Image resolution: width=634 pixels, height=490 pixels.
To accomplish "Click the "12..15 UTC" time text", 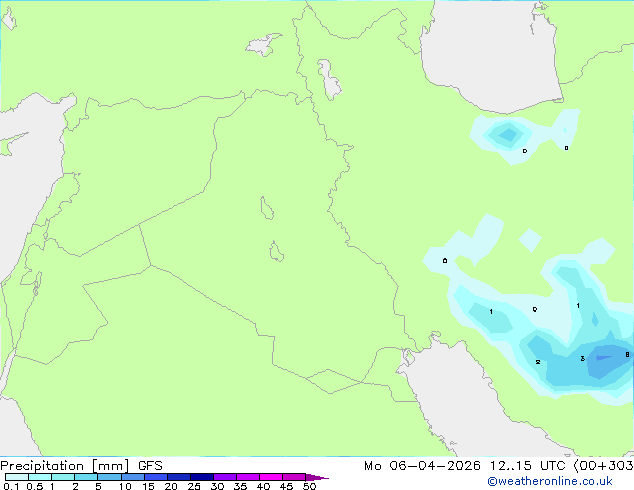I will click(527, 466).
